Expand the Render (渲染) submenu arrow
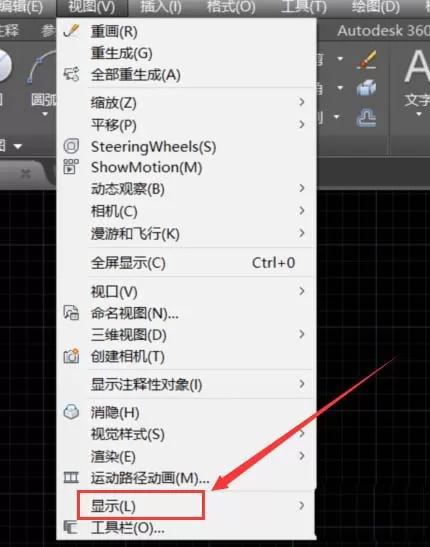This screenshot has height=547, width=430. click(302, 456)
